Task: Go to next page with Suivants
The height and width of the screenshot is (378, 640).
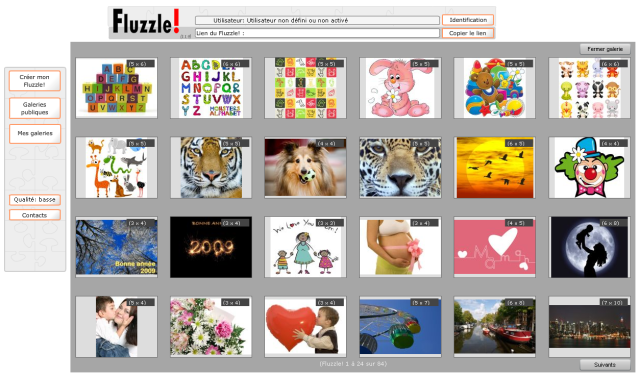Action: 605,365
